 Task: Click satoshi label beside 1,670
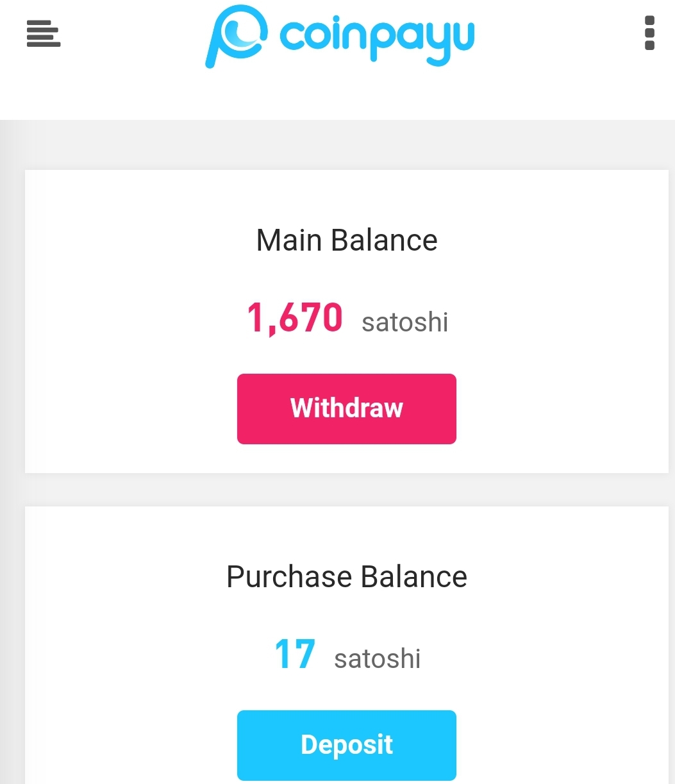404,322
